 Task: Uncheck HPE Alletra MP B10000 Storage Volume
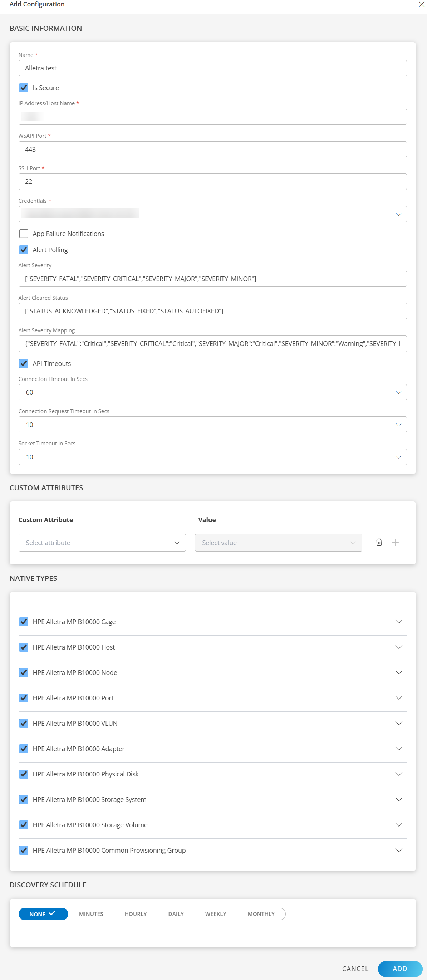pyautogui.click(x=24, y=825)
